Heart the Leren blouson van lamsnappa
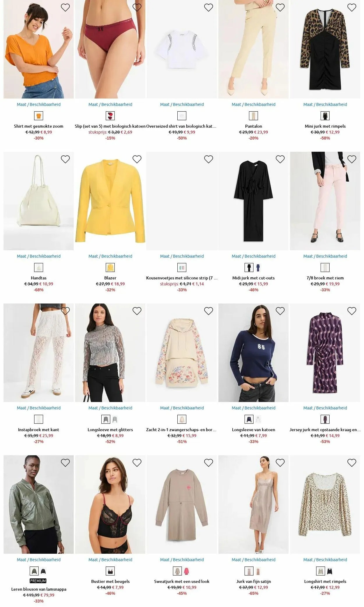This screenshot has width=364, height=607. (65, 463)
